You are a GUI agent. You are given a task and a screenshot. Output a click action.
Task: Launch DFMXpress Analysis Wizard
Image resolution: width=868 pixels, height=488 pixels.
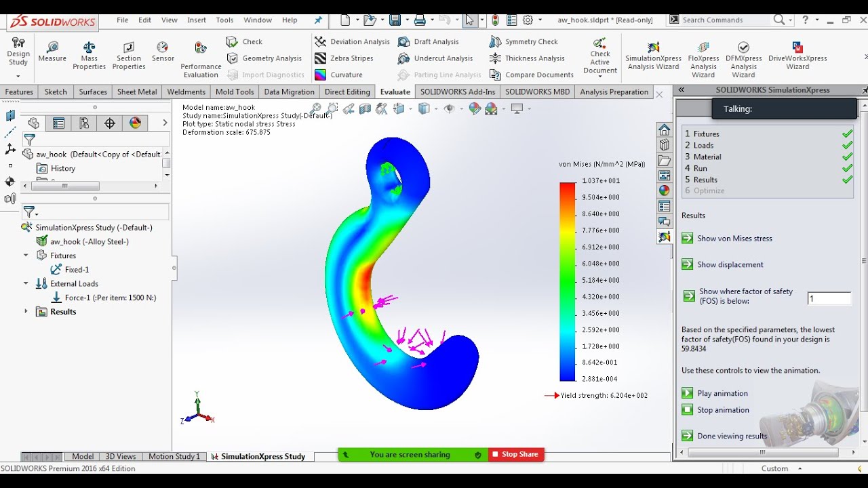pyautogui.click(x=744, y=60)
